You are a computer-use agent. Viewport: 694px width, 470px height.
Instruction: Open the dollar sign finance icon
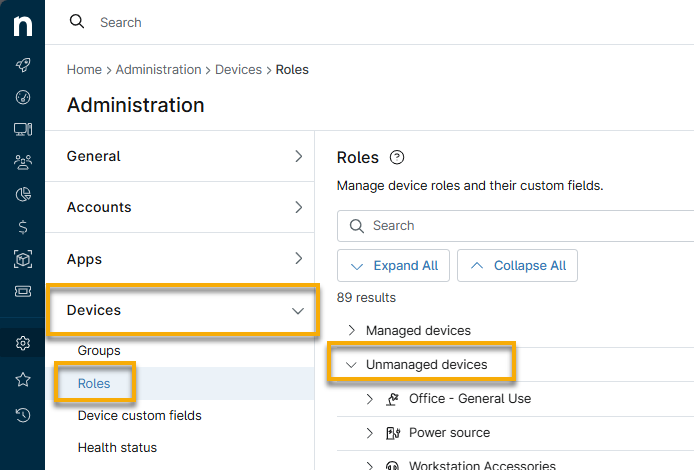(23, 227)
